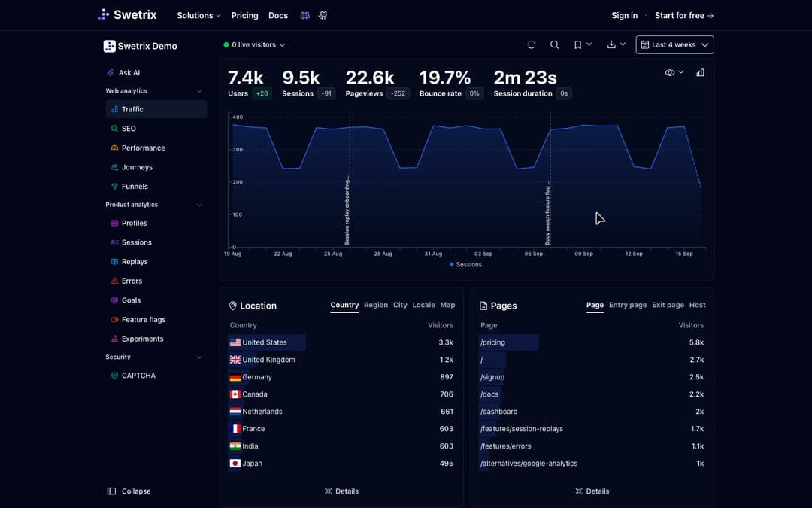Toggle chart metrics visibility eye icon
Image resolution: width=812 pixels, height=508 pixels.
pyautogui.click(x=670, y=72)
